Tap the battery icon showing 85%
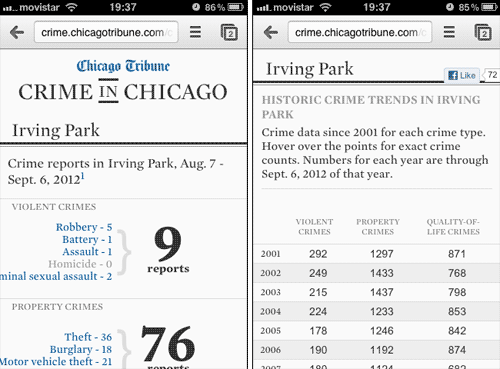Image resolution: width=500 pixels, height=369 pixels. pos(489,7)
